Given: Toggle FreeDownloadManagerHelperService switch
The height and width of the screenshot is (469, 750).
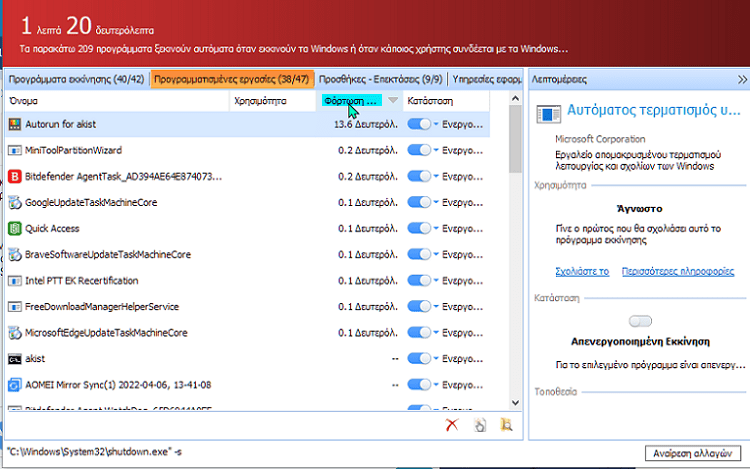Looking at the screenshot, I should coord(419,306).
